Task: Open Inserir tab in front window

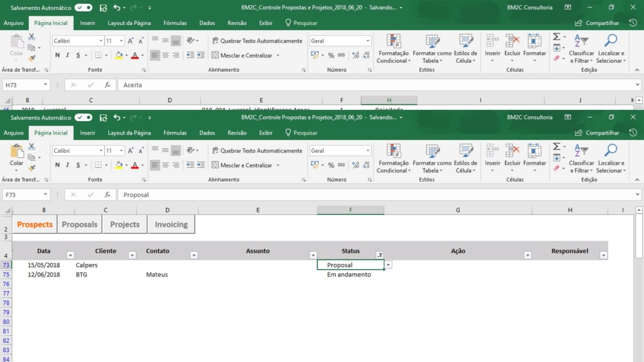Action: (x=87, y=133)
